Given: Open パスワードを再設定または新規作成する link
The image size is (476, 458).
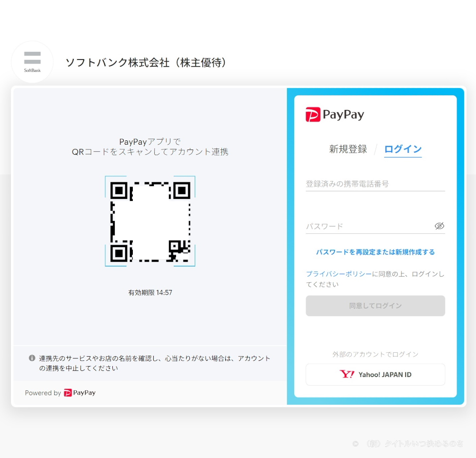Looking at the screenshot, I should (375, 252).
